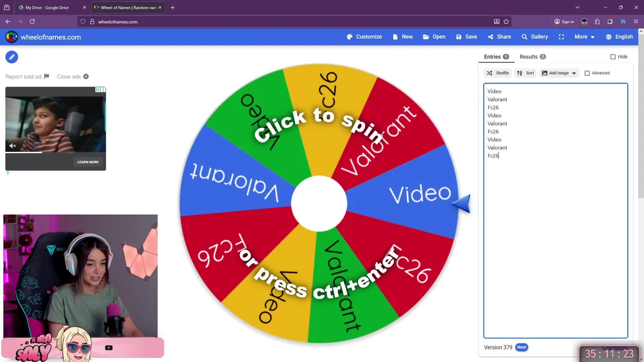Image resolution: width=644 pixels, height=362 pixels.
Task: Open the browser extensions puzzle icon
Action: 597,22
